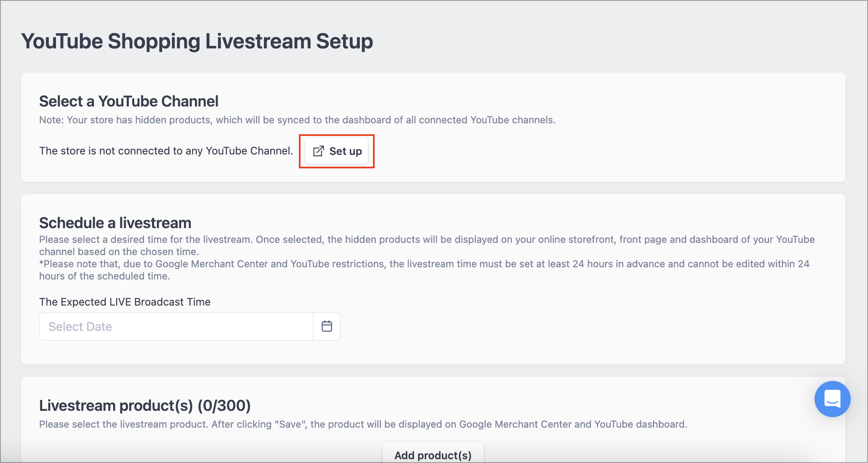Open the chat support bubble
The width and height of the screenshot is (868, 463).
tap(832, 399)
